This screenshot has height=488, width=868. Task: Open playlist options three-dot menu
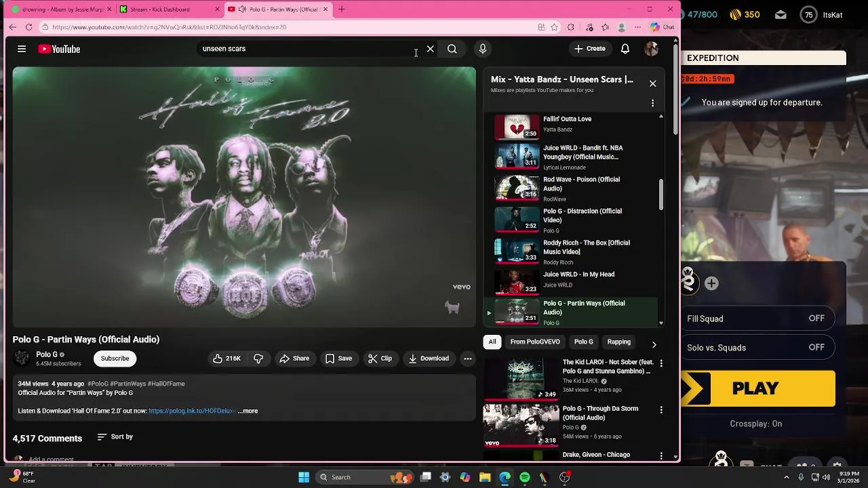tap(652, 103)
